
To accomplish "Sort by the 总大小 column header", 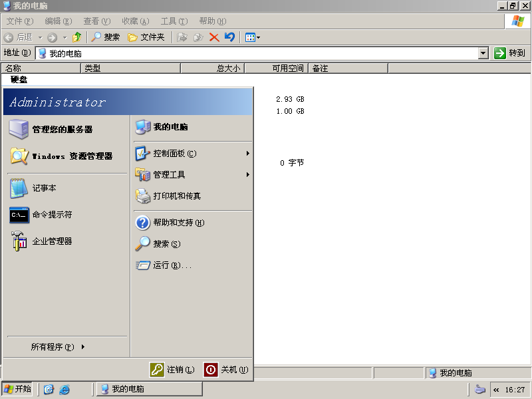I will tap(212, 68).
